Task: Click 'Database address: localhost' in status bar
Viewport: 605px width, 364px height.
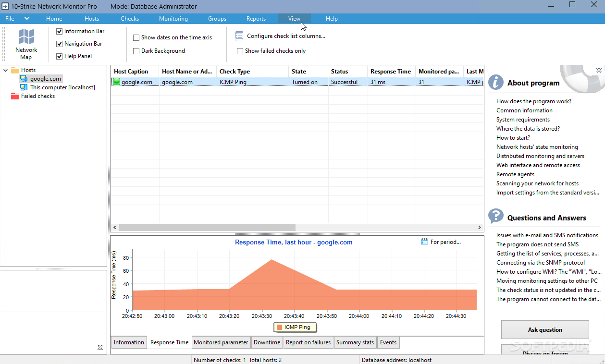Action: tap(397, 360)
